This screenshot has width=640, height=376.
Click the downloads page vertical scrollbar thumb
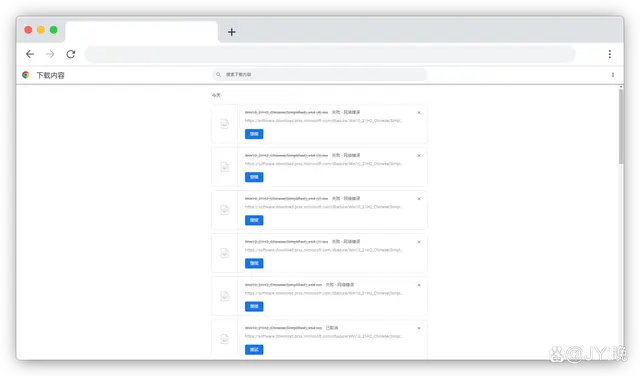pyautogui.click(x=621, y=126)
